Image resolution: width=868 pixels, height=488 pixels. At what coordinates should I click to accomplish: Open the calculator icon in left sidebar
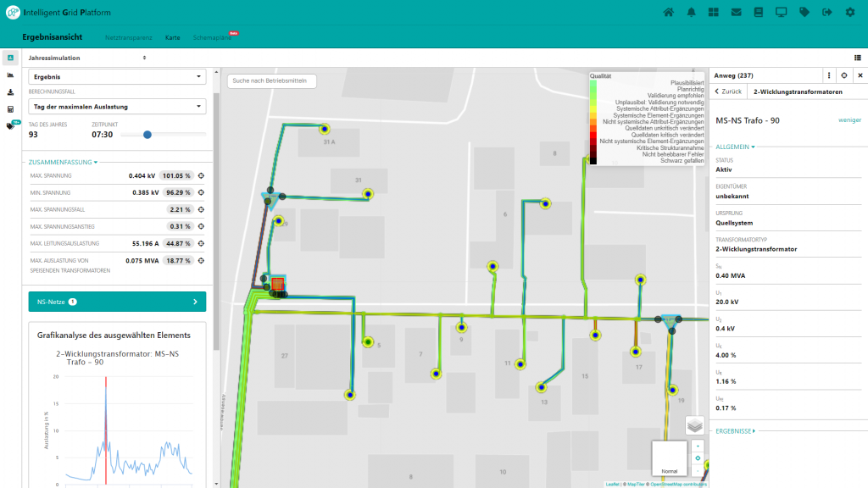point(10,109)
